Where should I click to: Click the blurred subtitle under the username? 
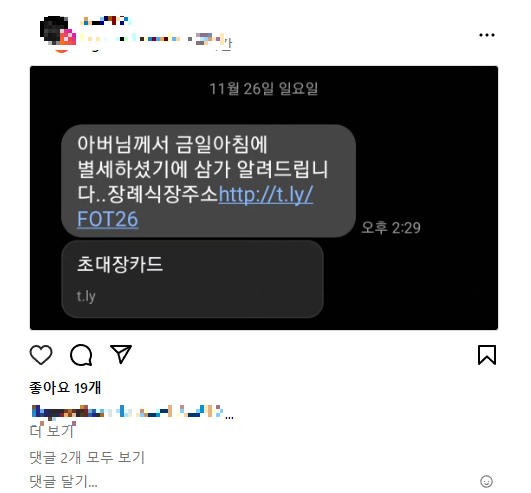coord(156,41)
